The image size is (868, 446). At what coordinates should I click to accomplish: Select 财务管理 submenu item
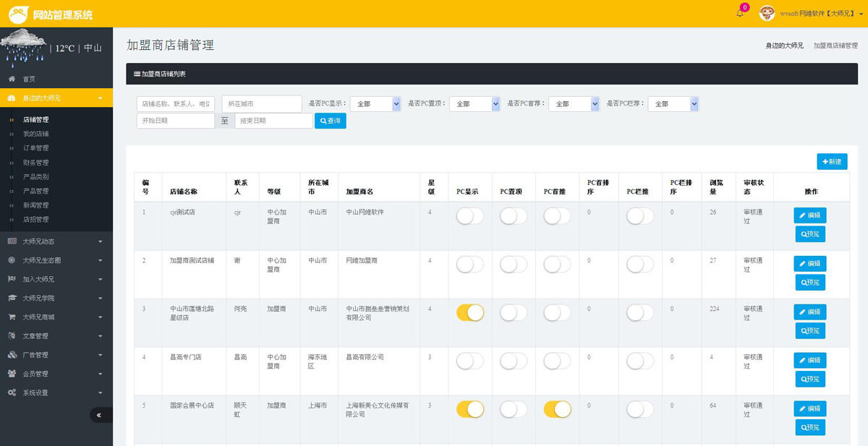tap(36, 163)
